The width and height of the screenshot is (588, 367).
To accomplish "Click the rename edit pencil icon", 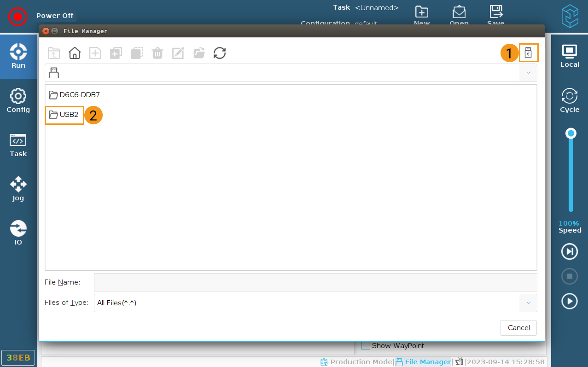I will point(178,53).
